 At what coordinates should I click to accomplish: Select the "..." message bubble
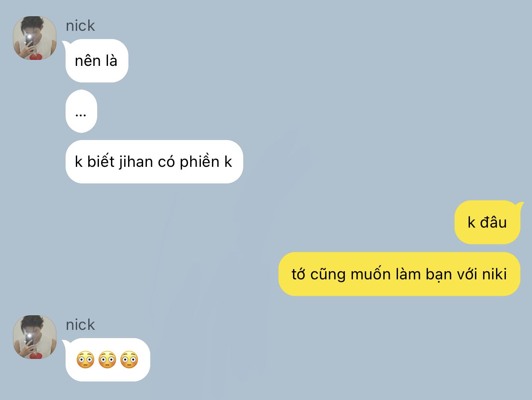(81, 111)
